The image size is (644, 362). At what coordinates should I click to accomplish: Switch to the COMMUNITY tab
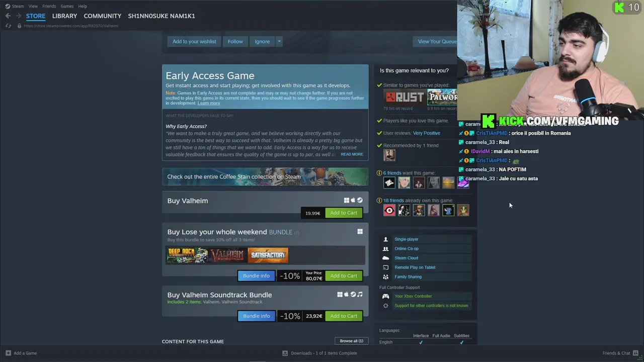(x=103, y=16)
